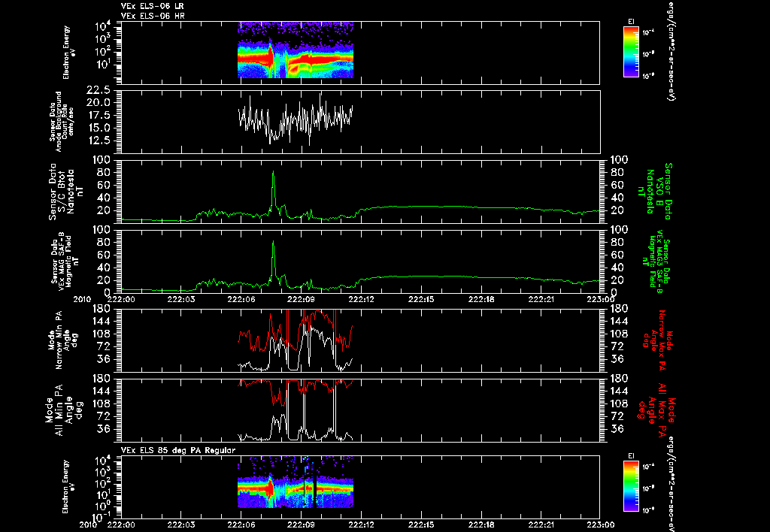Click the EI color bar beside the ELS-06 spectrogram
This screenshot has height=532, width=770.
[x=631, y=52]
